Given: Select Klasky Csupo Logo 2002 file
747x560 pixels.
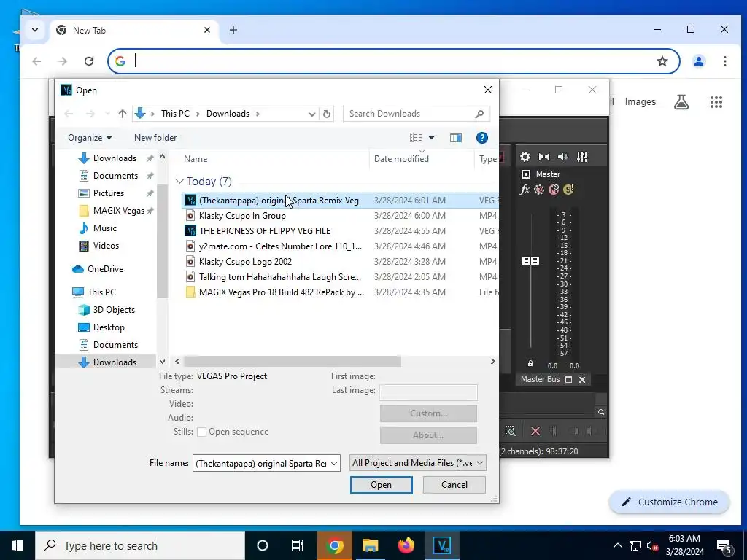Looking at the screenshot, I should pyautogui.click(x=245, y=262).
